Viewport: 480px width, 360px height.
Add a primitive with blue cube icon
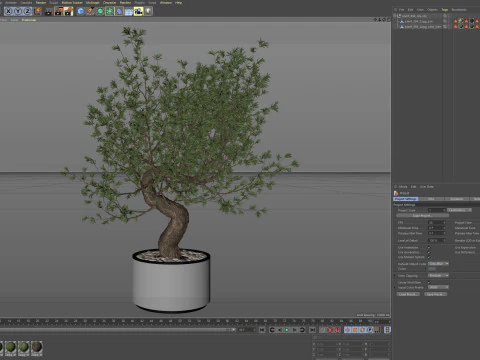(81, 11)
